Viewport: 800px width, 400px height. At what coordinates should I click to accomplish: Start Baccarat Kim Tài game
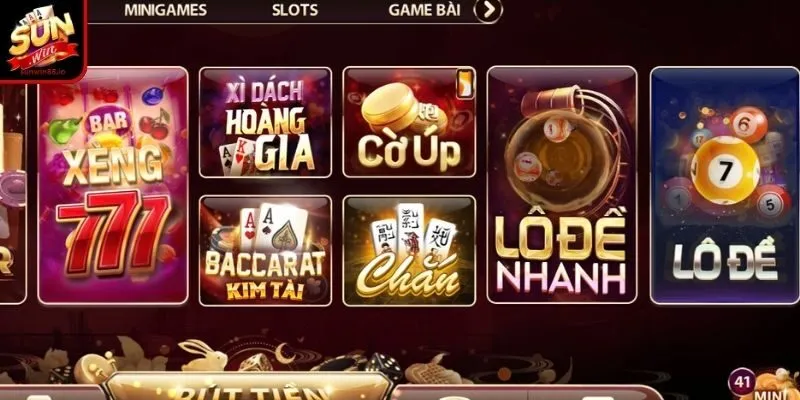point(265,251)
